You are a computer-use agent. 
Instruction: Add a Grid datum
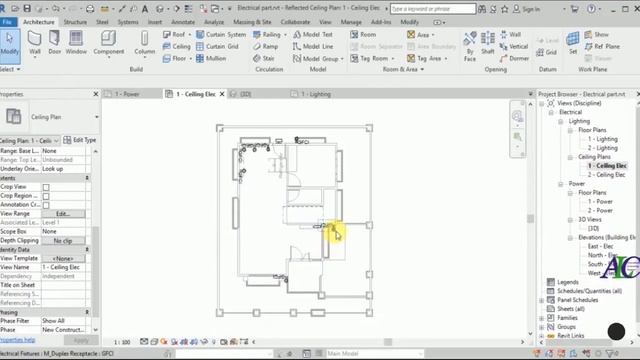tap(547, 52)
